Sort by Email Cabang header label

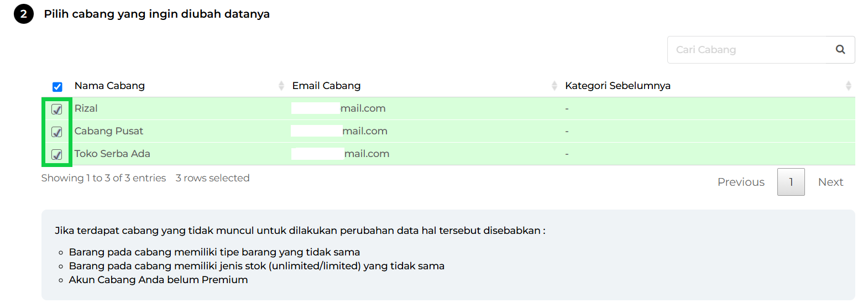click(326, 86)
